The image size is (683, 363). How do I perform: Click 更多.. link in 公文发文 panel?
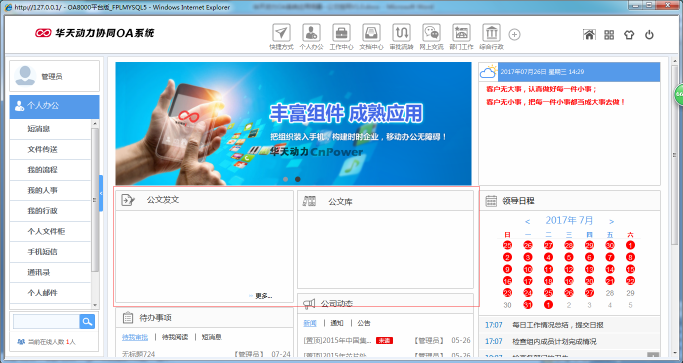click(264, 296)
